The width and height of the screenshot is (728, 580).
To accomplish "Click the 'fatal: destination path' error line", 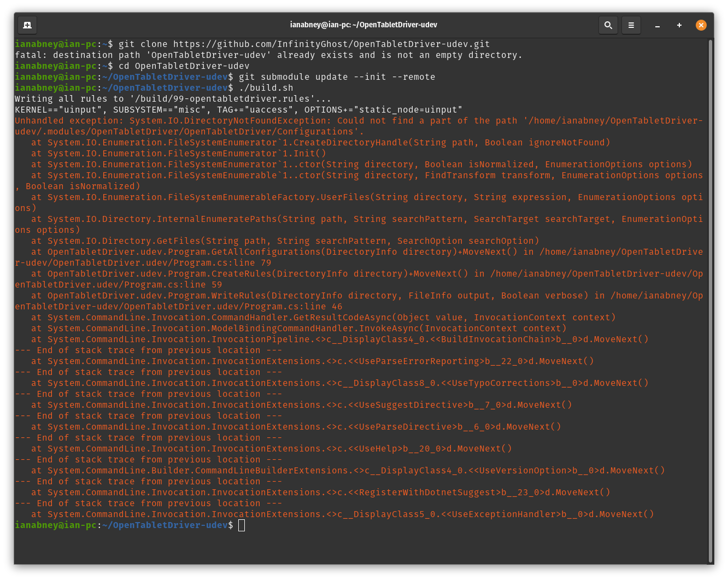I will (268, 55).
